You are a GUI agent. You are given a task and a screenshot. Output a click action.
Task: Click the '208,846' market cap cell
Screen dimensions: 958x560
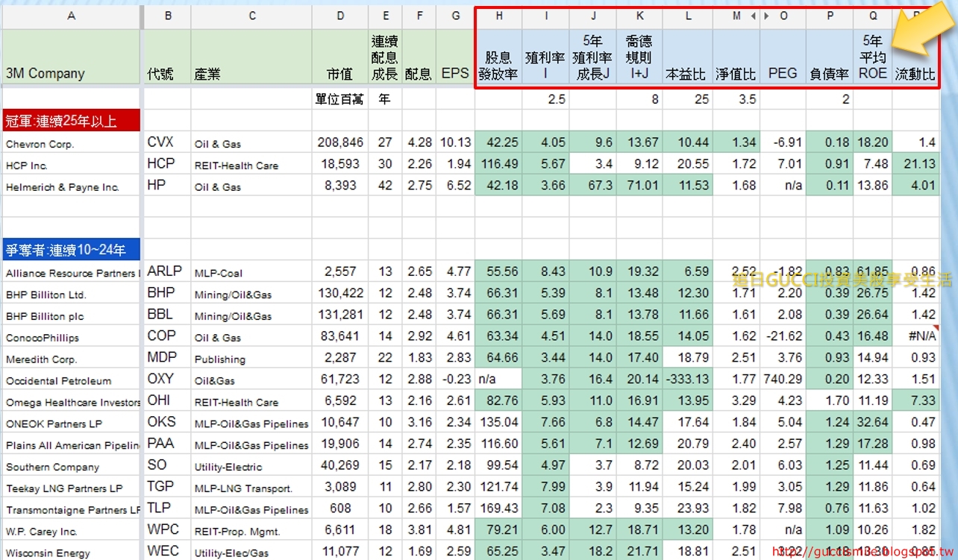340,142
